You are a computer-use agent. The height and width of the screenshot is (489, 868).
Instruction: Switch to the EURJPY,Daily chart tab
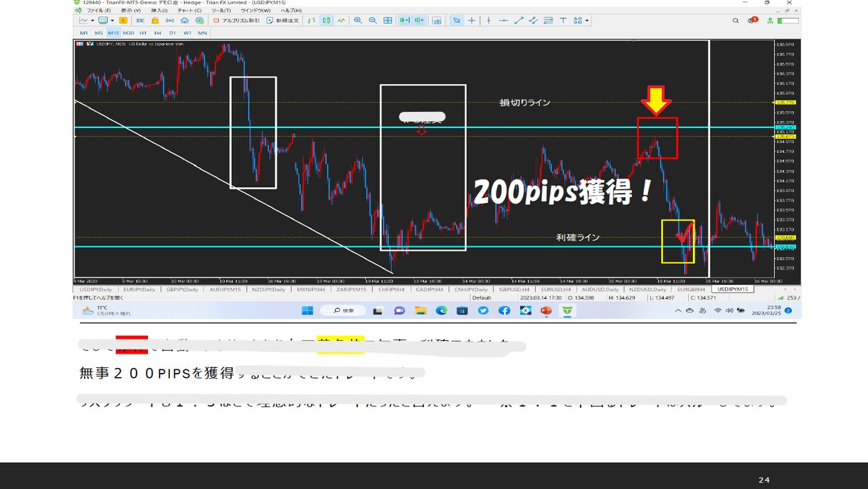coord(139,290)
